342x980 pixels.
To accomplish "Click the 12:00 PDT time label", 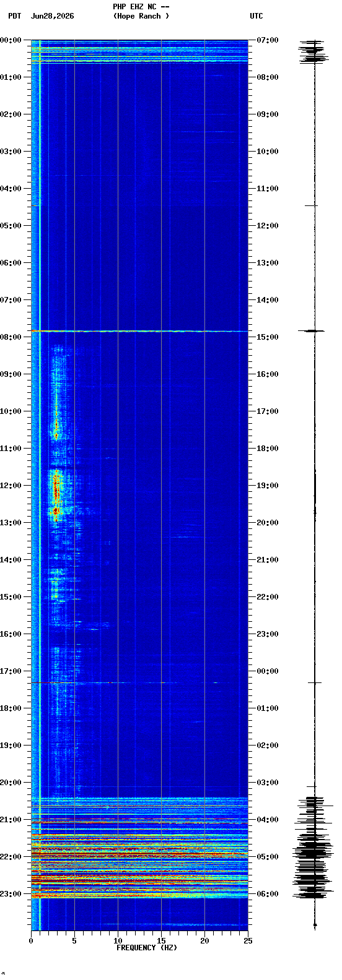I will coord(11,485).
